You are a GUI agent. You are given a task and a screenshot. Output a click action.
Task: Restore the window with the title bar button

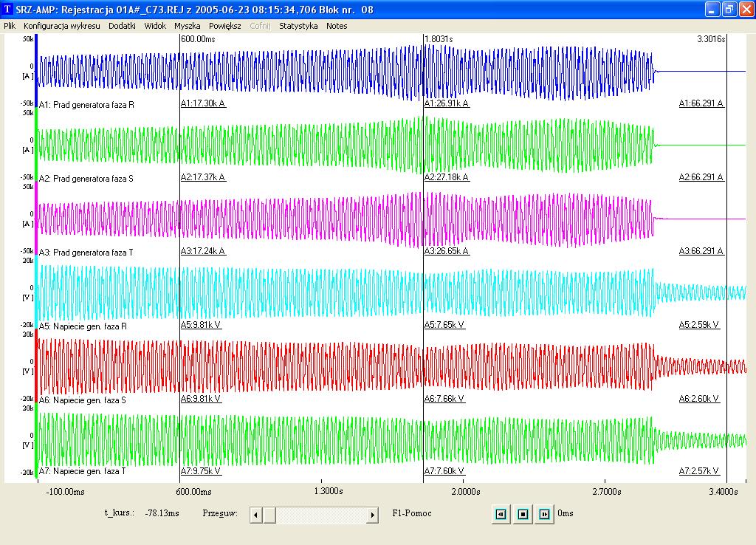(x=729, y=9)
